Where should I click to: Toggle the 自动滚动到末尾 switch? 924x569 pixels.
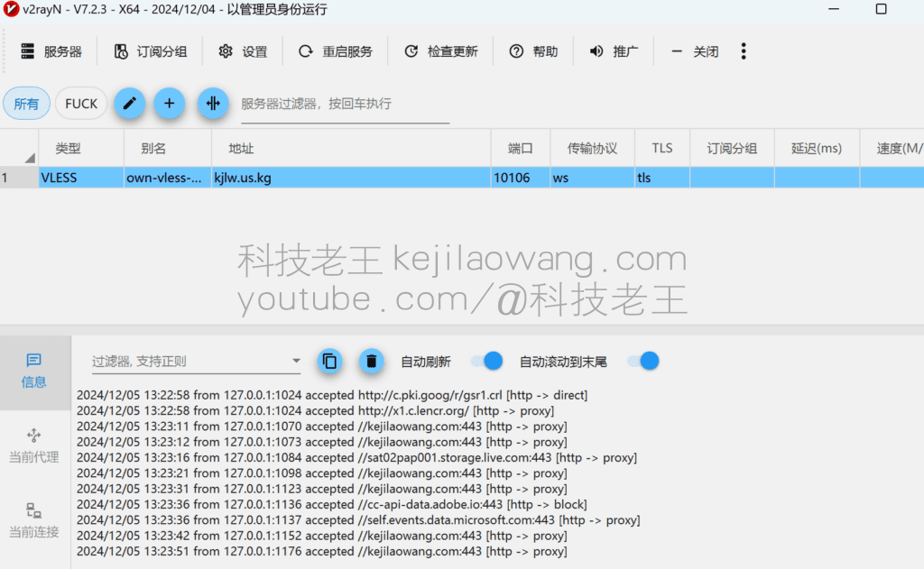643,362
